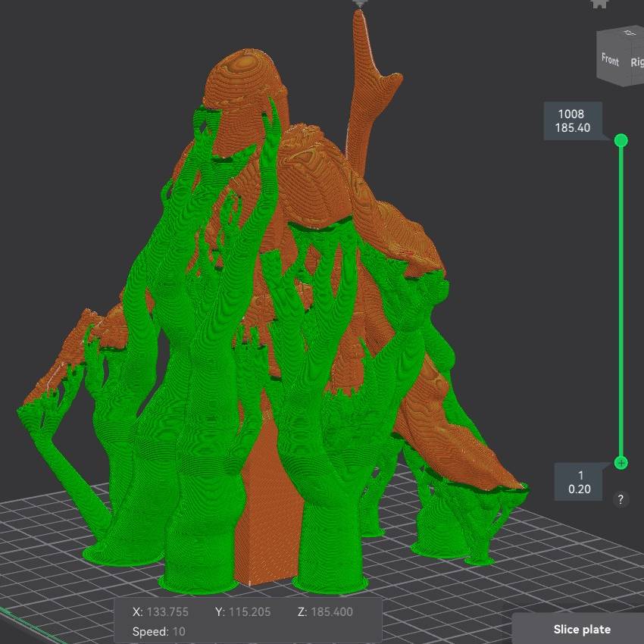Click the top layer label 1008 185.40
The height and width of the screenshot is (644, 644).
(573, 121)
